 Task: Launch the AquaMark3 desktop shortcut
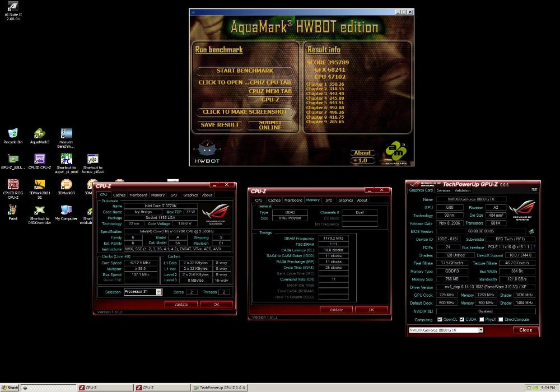point(40,136)
